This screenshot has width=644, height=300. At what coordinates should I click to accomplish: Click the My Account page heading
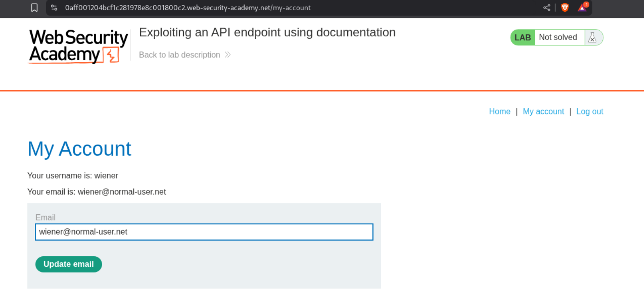(79, 149)
